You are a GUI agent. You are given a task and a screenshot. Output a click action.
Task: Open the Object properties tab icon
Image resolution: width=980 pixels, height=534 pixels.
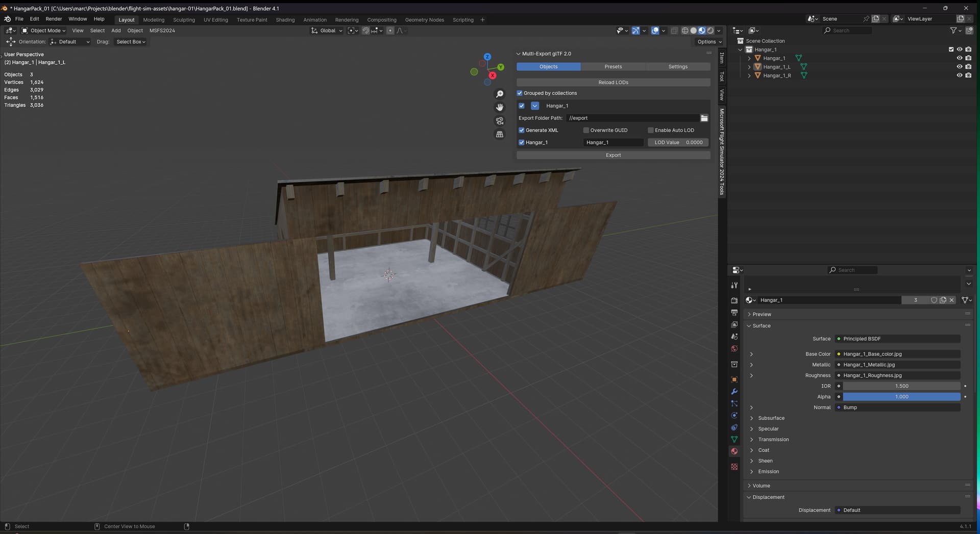734,379
